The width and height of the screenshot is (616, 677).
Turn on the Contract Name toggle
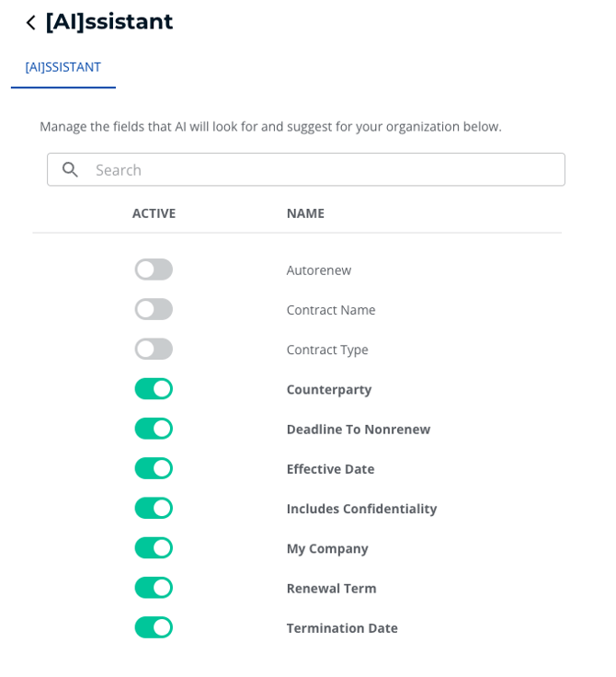154,309
